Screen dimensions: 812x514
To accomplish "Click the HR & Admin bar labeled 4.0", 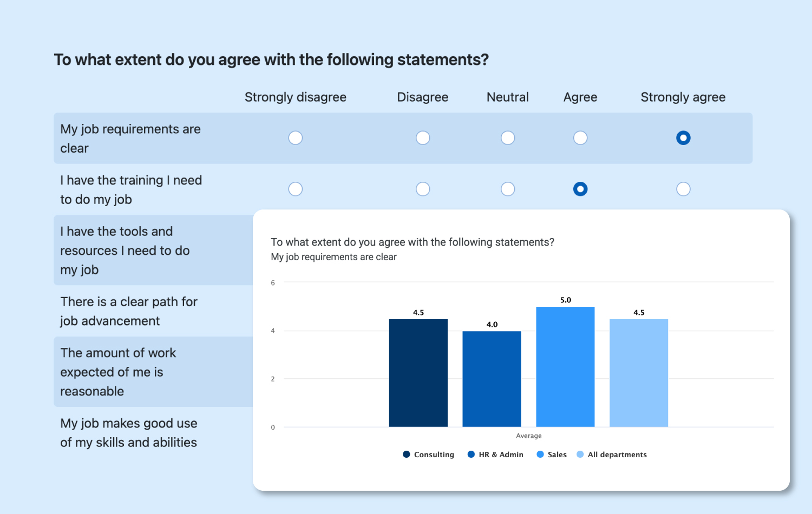I will (x=492, y=379).
